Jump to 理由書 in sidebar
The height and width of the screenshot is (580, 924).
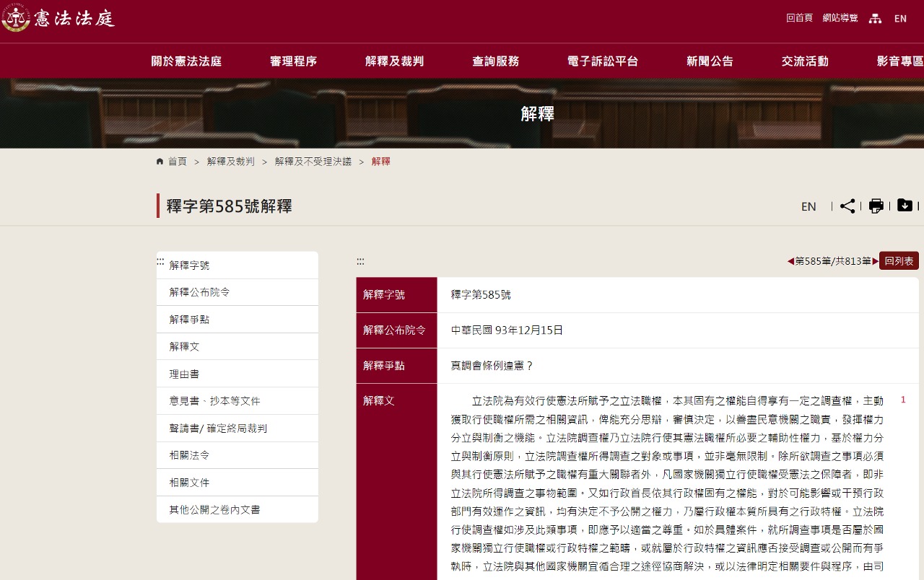(237, 374)
